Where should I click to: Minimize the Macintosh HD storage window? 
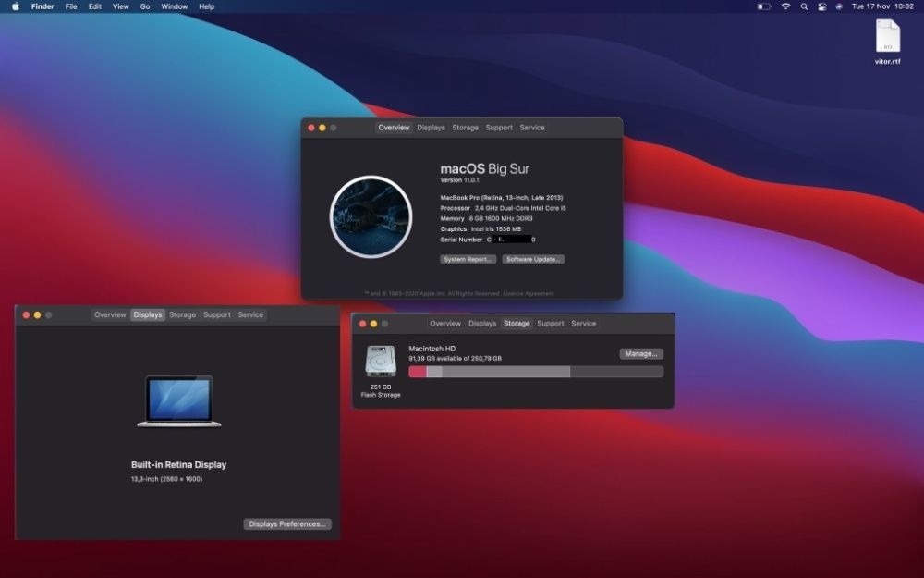pos(373,324)
